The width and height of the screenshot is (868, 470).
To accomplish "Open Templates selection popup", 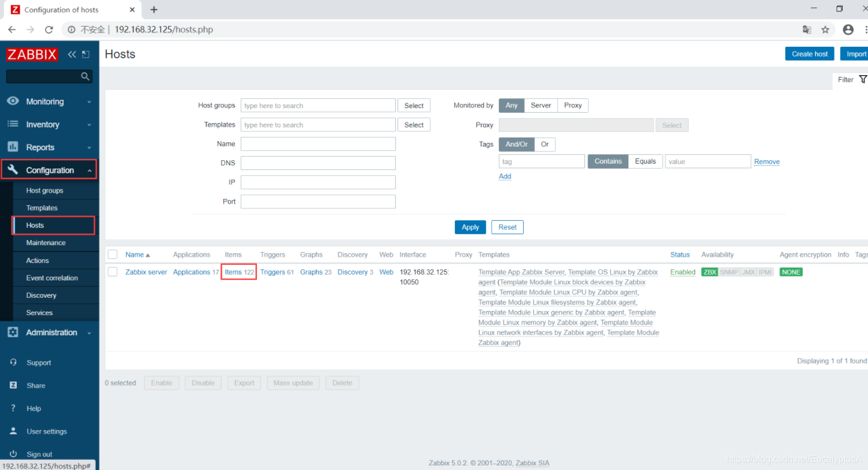I will point(414,125).
